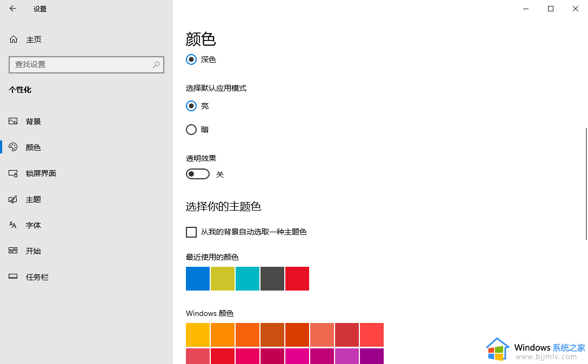Screen dimensions: 588x364
Task: Pick the red recently used color
Action: pyautogui.click(x=297, y=279)
